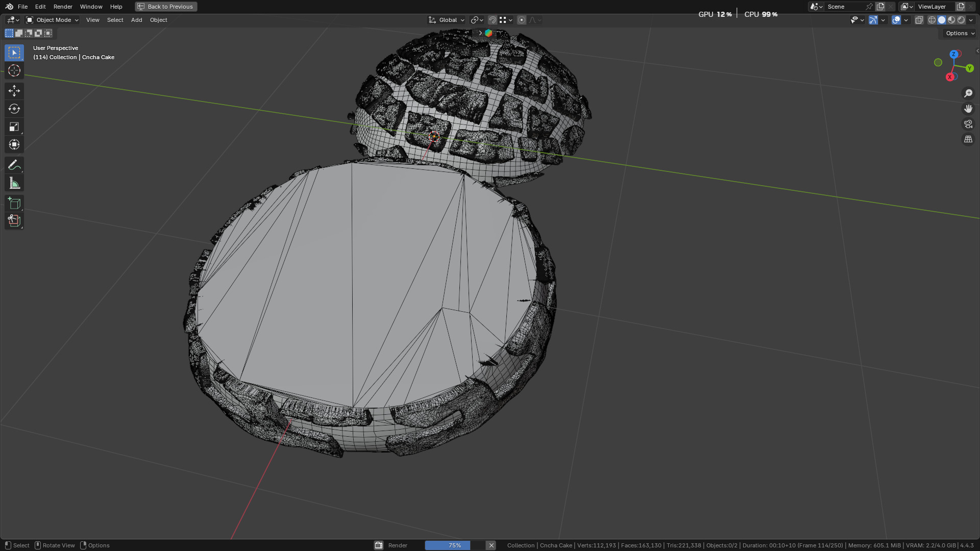The height and width of the screenshot is (551, 980).
Task: Activate the 3D Cursor tool
Action: pos(14,70)
